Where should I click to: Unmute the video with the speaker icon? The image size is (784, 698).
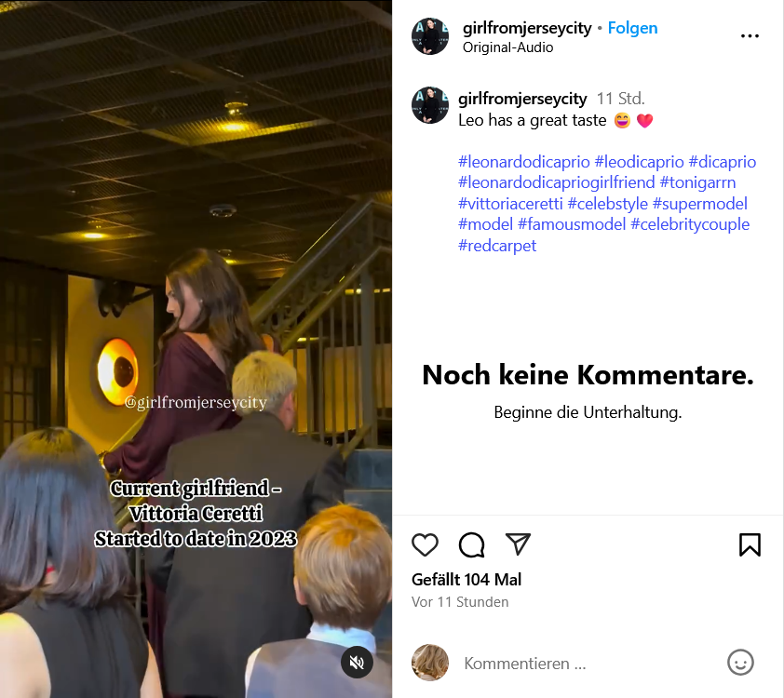(x=357, y=663)
